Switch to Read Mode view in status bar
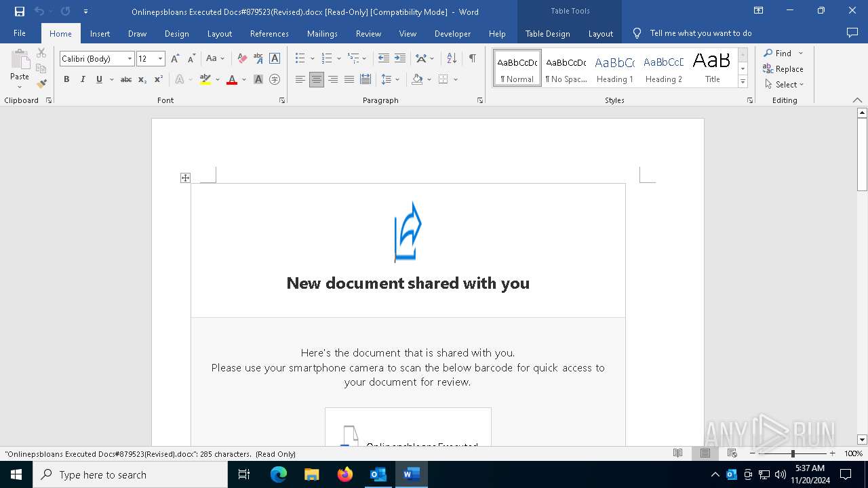This screenshot has height=488, width=868. tap(677, 453)
